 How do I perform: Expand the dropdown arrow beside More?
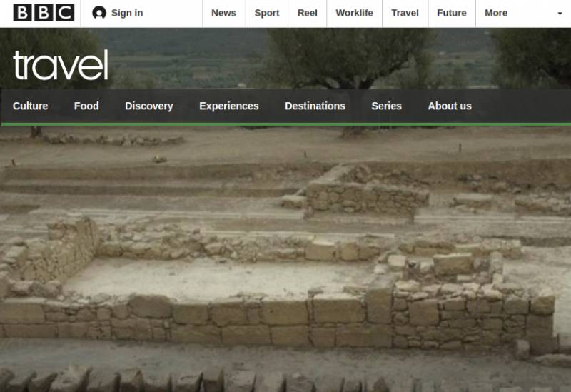pos(560,14)
